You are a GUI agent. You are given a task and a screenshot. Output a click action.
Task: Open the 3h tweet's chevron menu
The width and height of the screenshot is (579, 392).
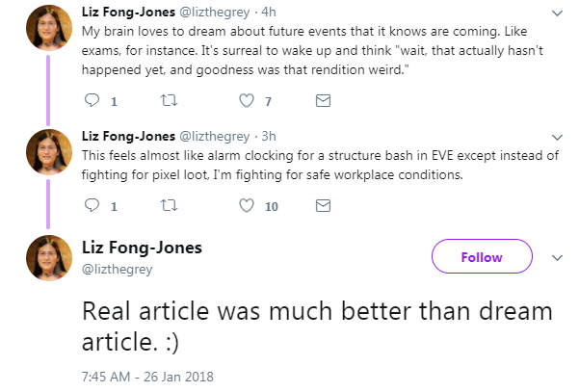click(x=557, y=138)
